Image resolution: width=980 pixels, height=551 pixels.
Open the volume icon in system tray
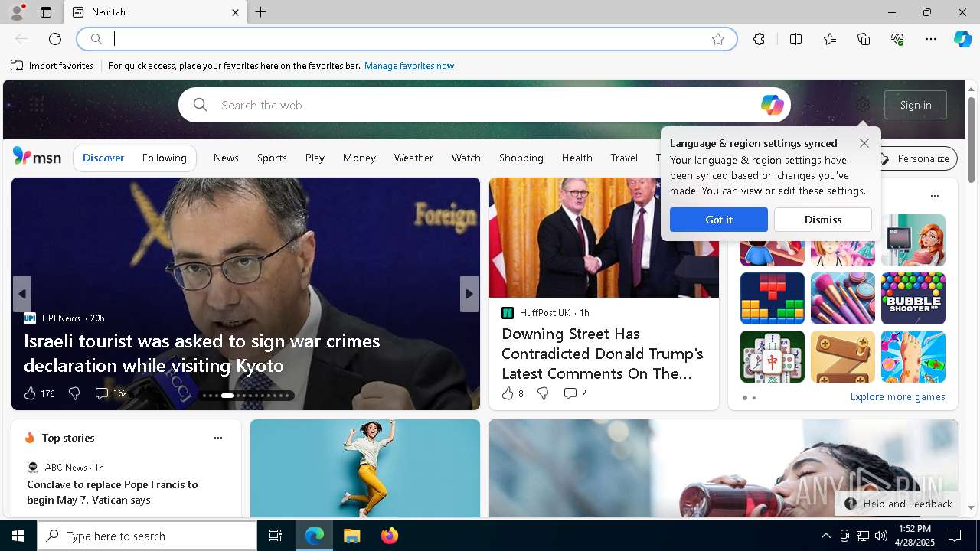(881, 536)
